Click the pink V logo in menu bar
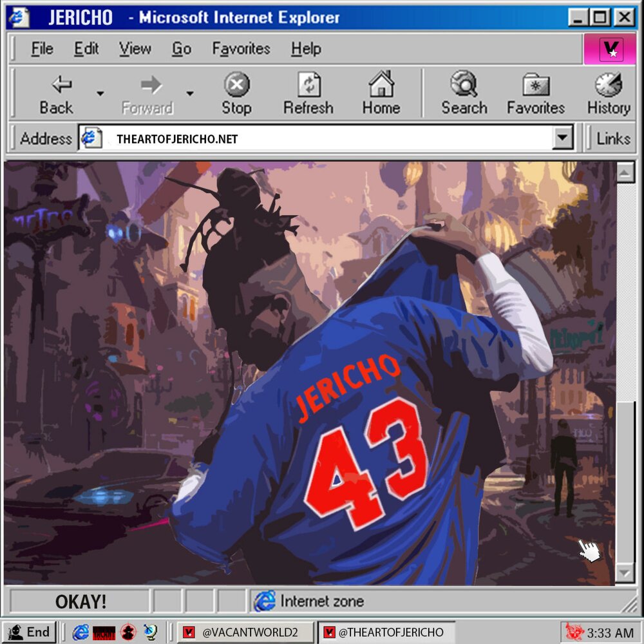Screen dimensions: 644x644 point(611,50)
